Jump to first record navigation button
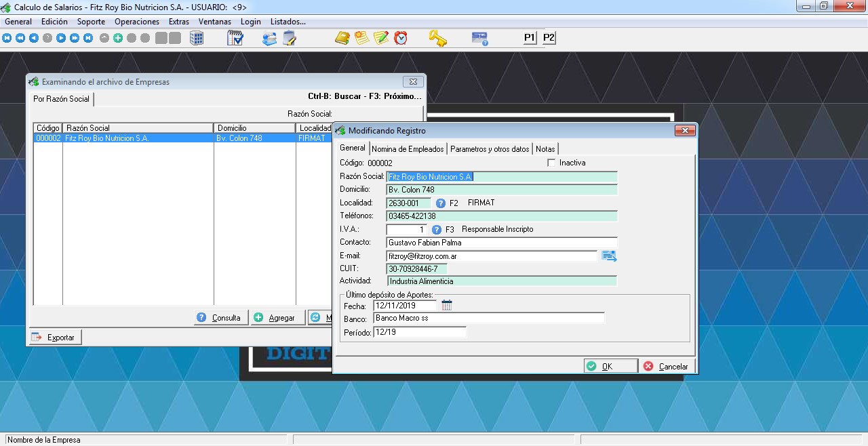This screenshot has height=446, width=868. coord(7,38)
